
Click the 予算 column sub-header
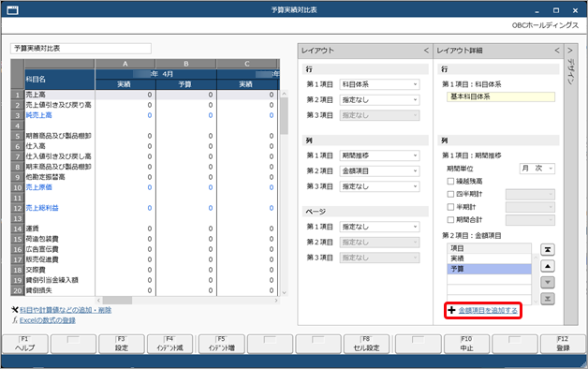[186, 84]
